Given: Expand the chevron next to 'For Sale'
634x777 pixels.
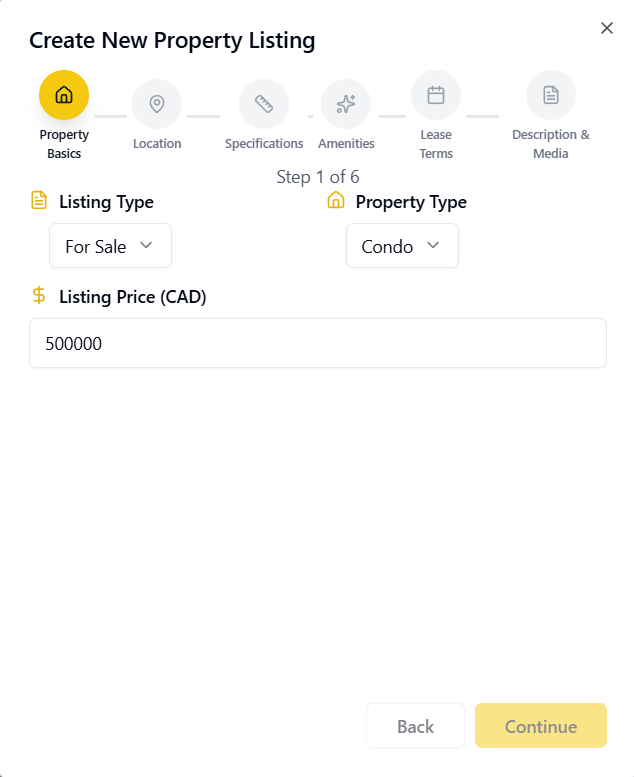Looking at the screenshot, I should coord(146,246).
